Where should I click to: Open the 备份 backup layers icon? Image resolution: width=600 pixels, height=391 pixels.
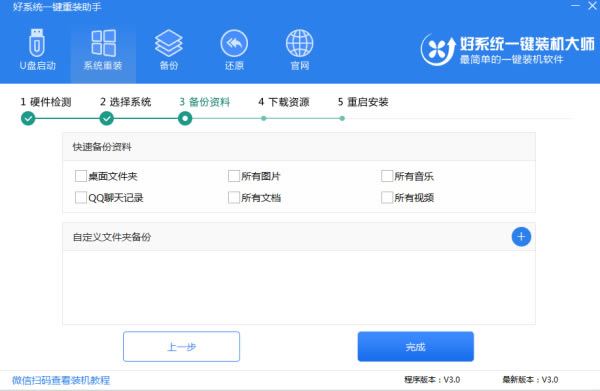(x=169, y=43)
